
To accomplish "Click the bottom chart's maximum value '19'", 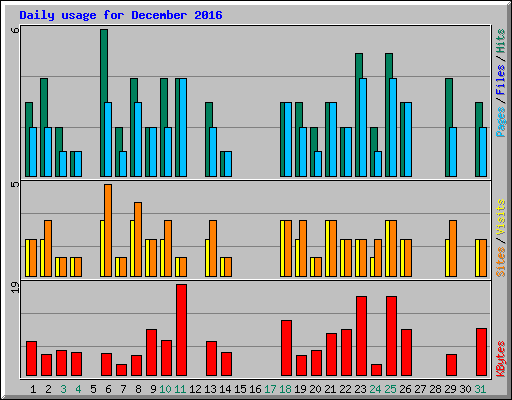I will (15, 287).
